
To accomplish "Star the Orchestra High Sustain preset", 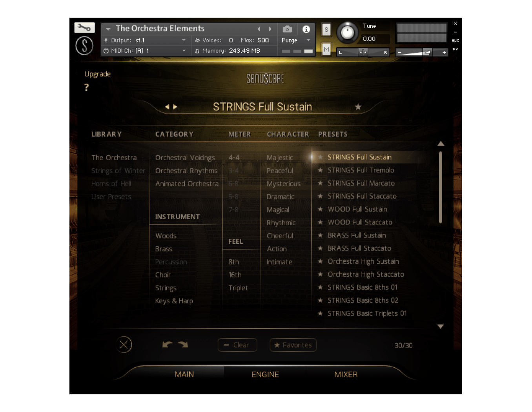I will pyautogui.click(x=320, y=261).
